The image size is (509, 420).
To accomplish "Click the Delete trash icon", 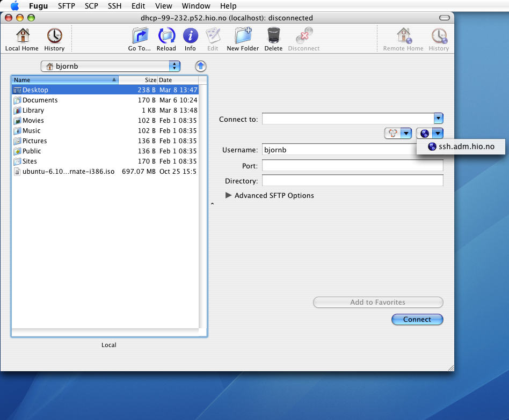I will (274, 35).
